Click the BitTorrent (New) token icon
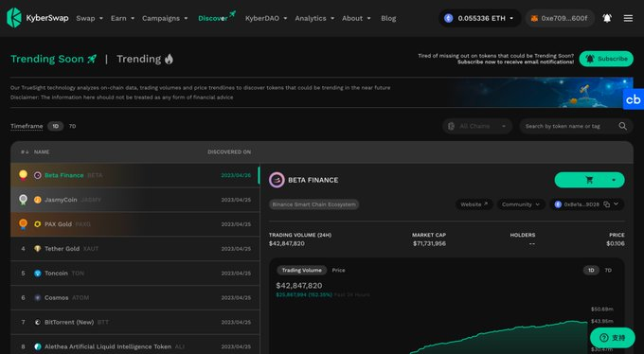The image size is (644, 354). click(37, 322)
